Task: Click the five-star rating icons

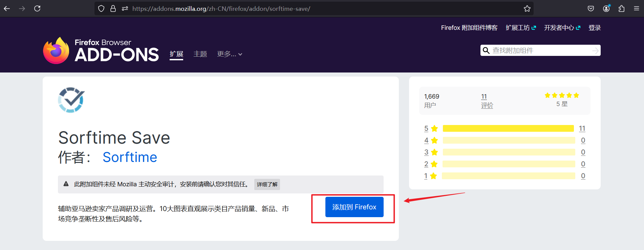Action: [562, 96]
